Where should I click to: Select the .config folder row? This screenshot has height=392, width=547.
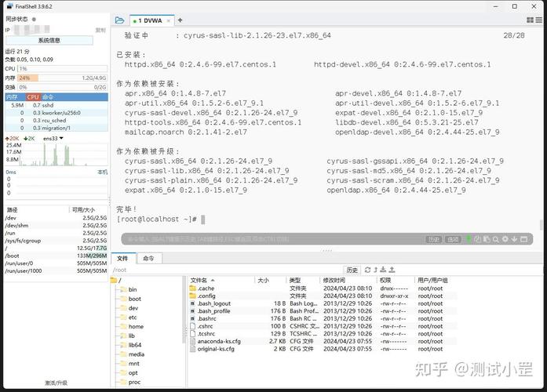(x=323, y=296)
